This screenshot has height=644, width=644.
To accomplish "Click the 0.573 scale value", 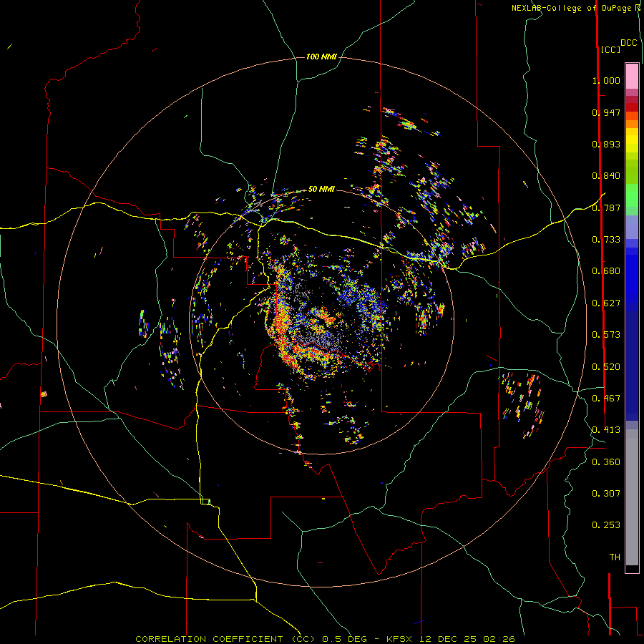I will pyautogui.click(x=606, y=335).
